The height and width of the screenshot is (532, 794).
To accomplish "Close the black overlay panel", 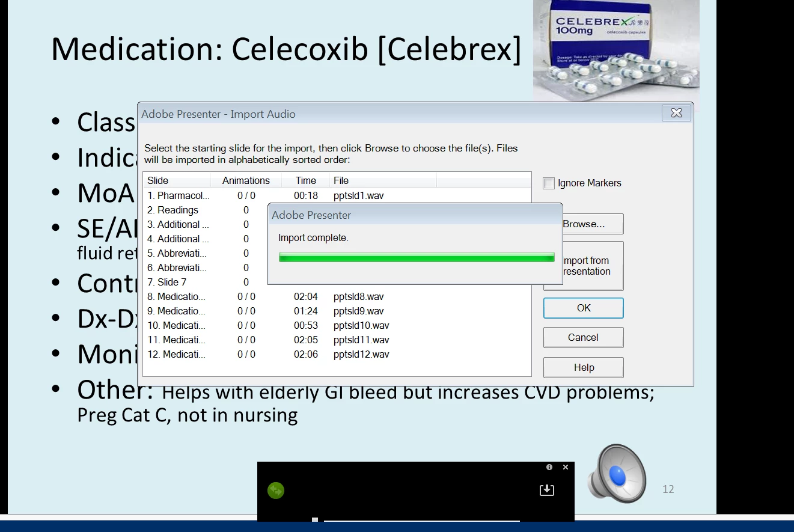I will (x=566, y=467).
